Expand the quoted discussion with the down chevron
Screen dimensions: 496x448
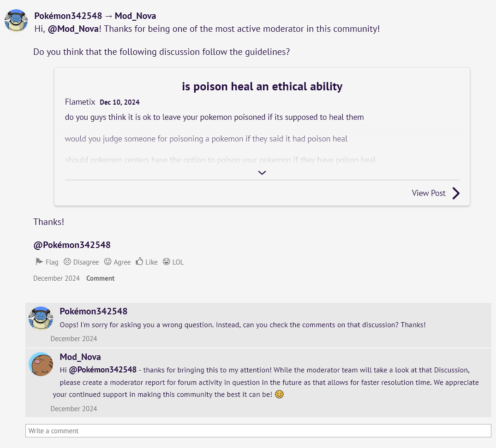(262, 172)
